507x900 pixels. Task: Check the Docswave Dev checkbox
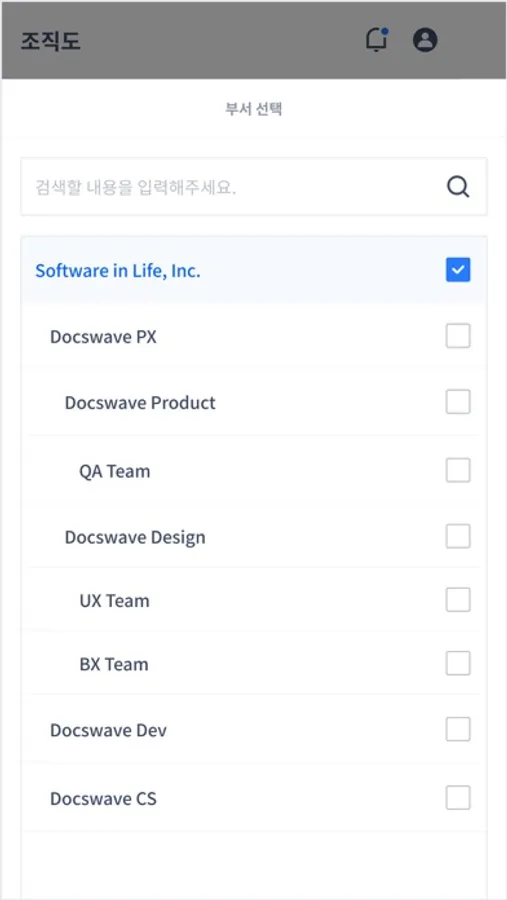(458, 730)
